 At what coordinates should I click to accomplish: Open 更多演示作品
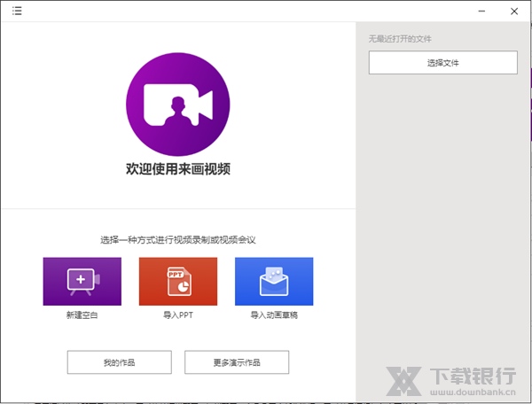coord(238,362)
